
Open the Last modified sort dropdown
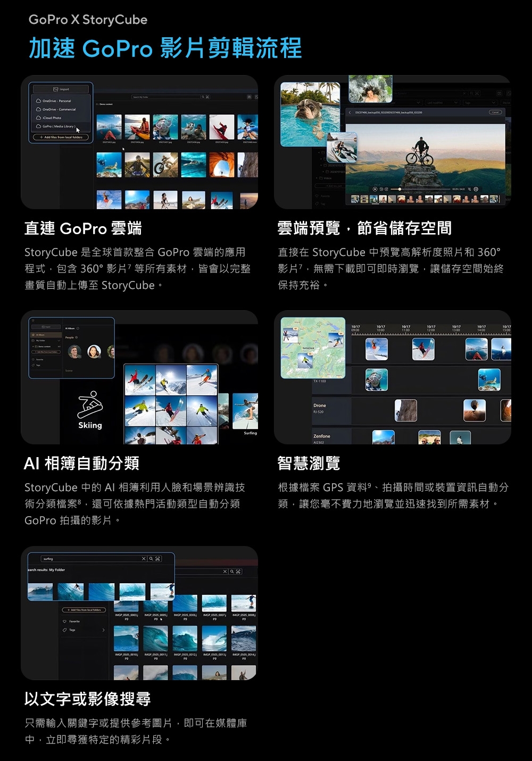click(442, 103)
